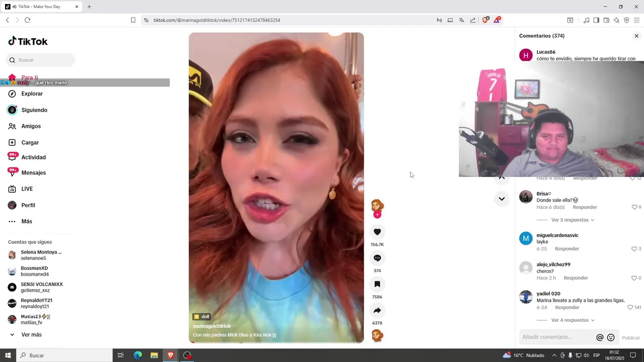Show hidden tray icons chevron

click(x=554, y=355)
